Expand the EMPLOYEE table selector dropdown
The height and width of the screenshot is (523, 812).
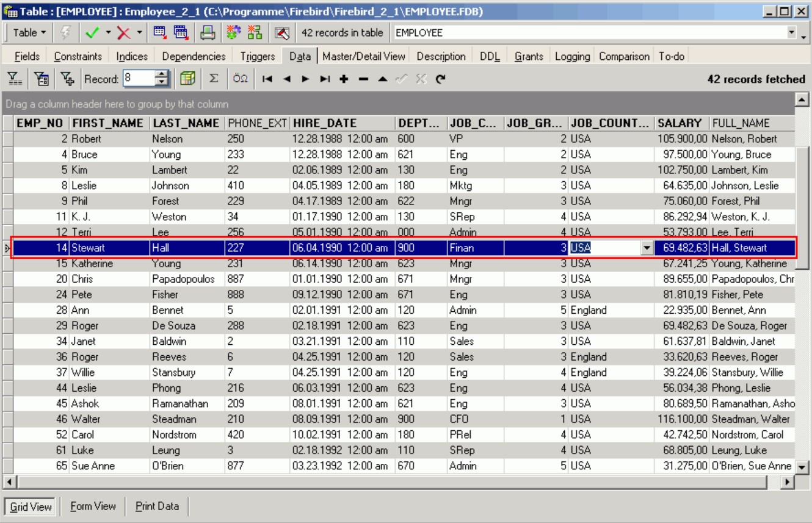(792, 33)
